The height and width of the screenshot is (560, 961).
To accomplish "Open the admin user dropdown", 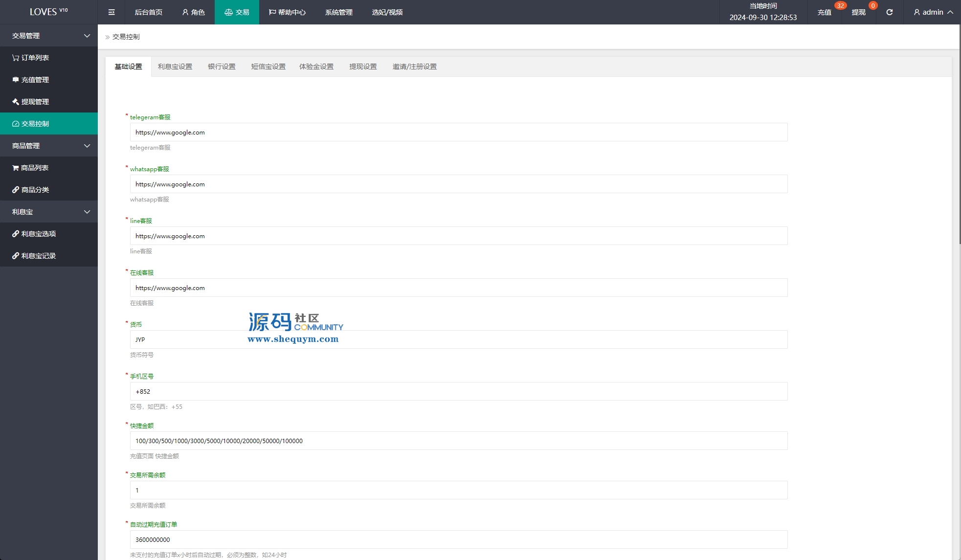I will point(933,12).
